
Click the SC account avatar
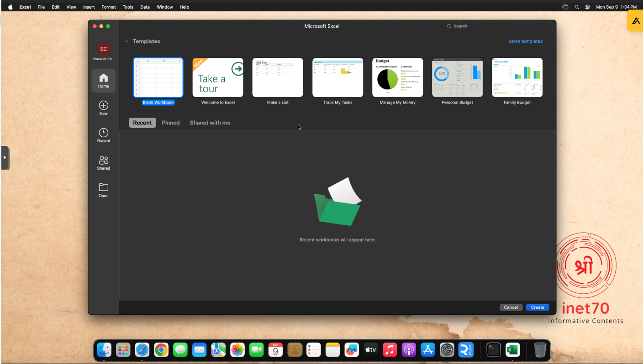104,49
